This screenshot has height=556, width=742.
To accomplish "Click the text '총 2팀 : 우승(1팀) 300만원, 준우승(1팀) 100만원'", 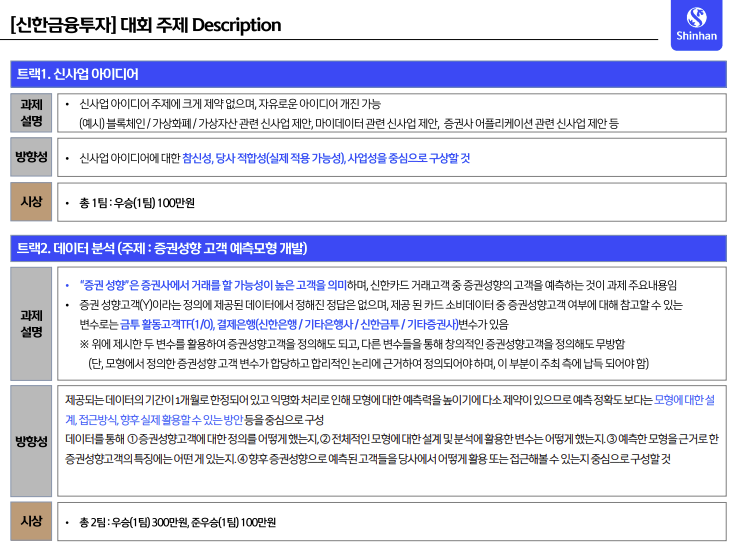I will pos(177,522).
